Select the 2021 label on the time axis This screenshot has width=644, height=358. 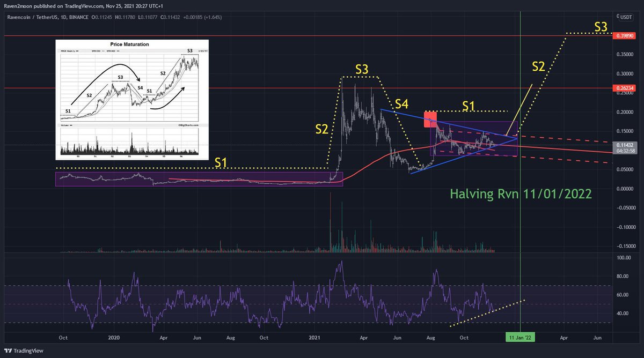(x=314, y=338)
